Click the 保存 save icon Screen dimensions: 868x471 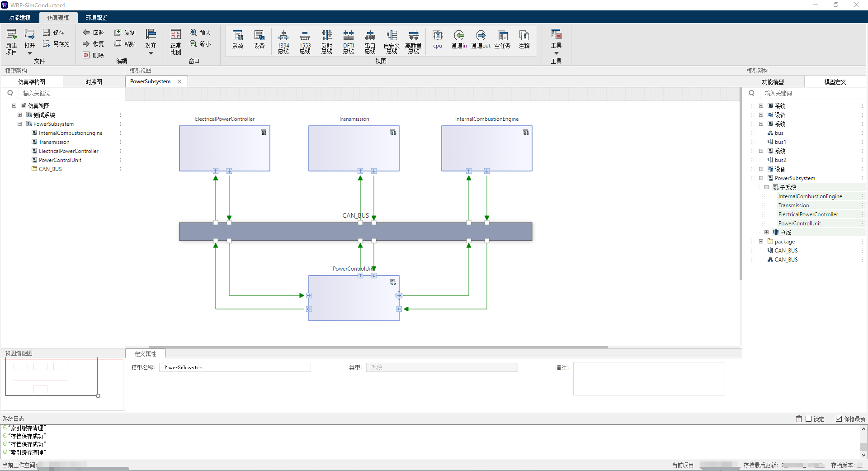pyautogui.click(x=47, y=33)
